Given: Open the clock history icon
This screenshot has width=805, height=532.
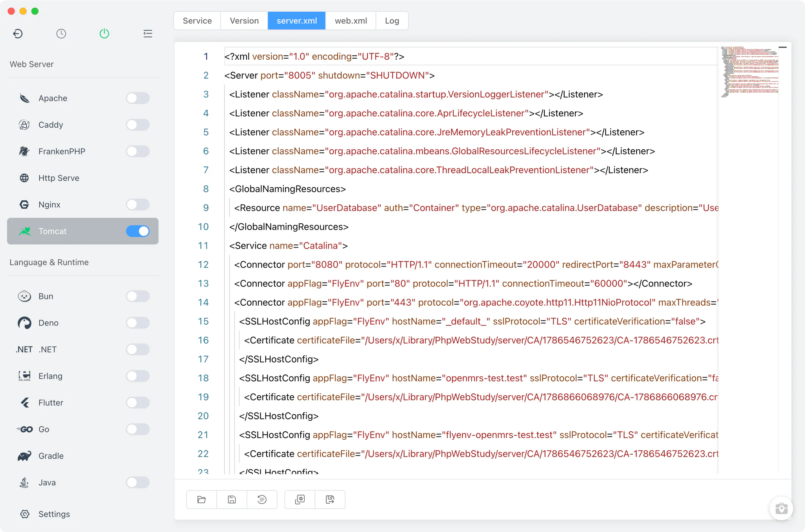Looking at the screenshot, I should (x=61, y=34).
